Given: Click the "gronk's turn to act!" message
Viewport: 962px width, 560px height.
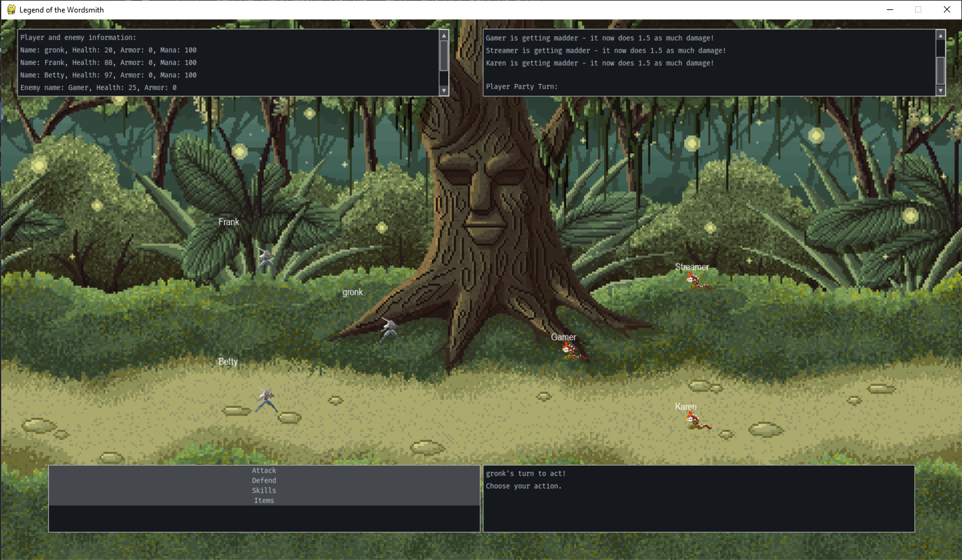Looking at the screenshot, I should 526,474.
